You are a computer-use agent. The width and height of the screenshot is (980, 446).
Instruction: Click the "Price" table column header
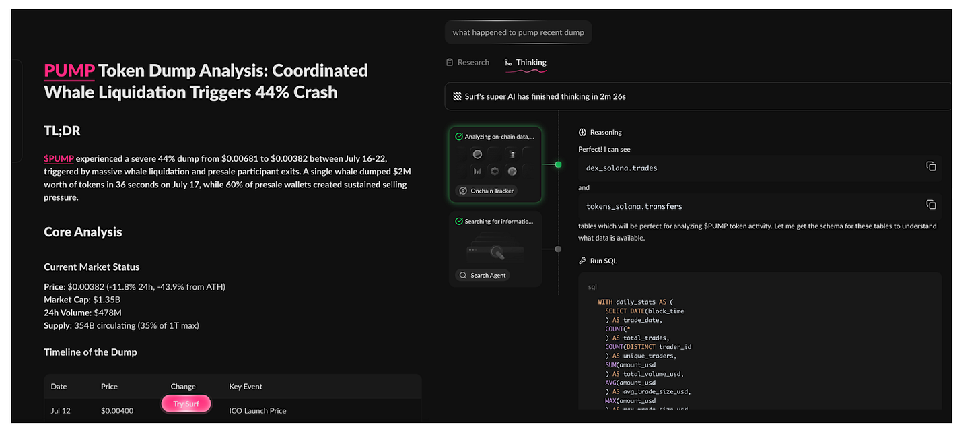click(x=109, y=387)
